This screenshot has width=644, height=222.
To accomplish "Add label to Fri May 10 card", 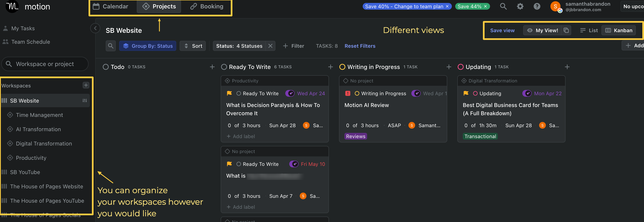I will pyautogui.click(x=240, y=207).
